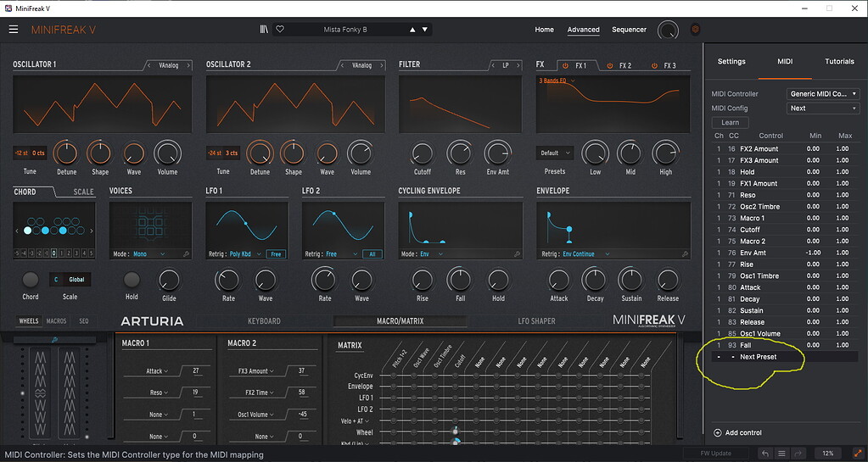Open MIDI Controller Generic dropdown
Screen dimensions: 868x462
point(823,93)
